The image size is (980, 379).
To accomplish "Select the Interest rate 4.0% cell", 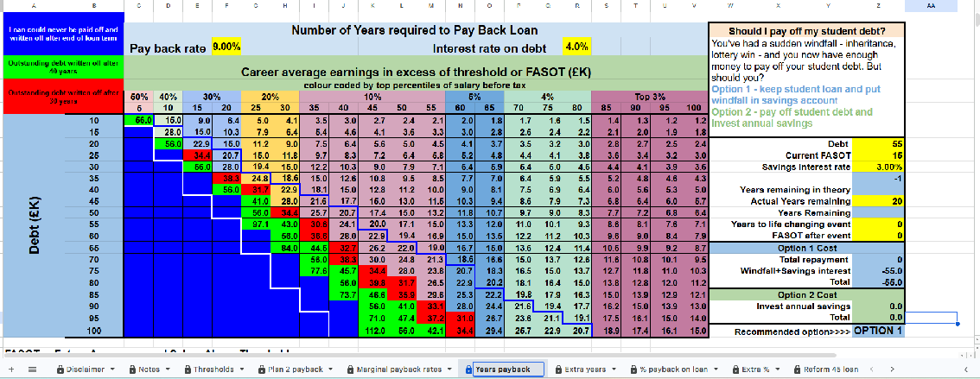I will coord(575,47).
